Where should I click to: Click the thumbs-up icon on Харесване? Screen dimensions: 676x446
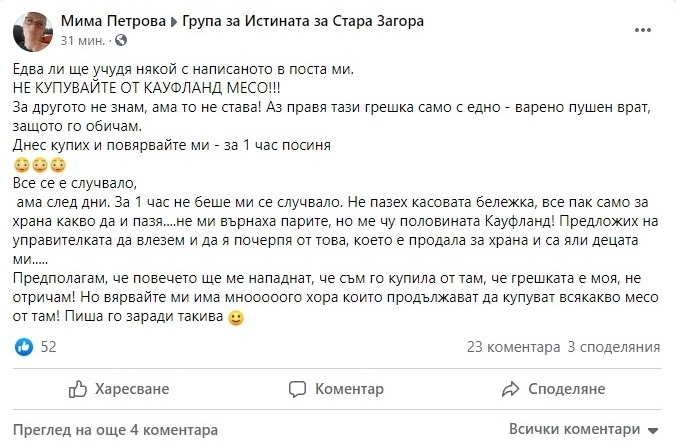(x=76, y=389)
